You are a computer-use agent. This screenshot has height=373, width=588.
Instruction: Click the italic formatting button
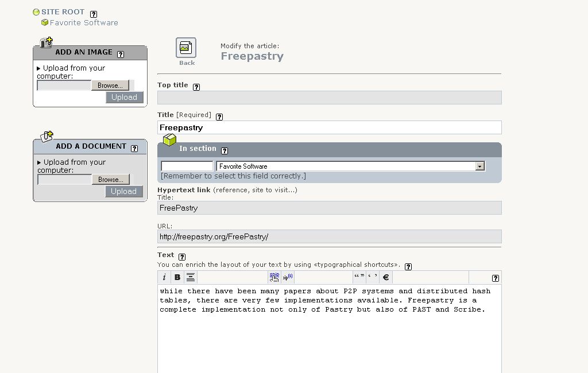pyautogui.click(x=164, y=277)
